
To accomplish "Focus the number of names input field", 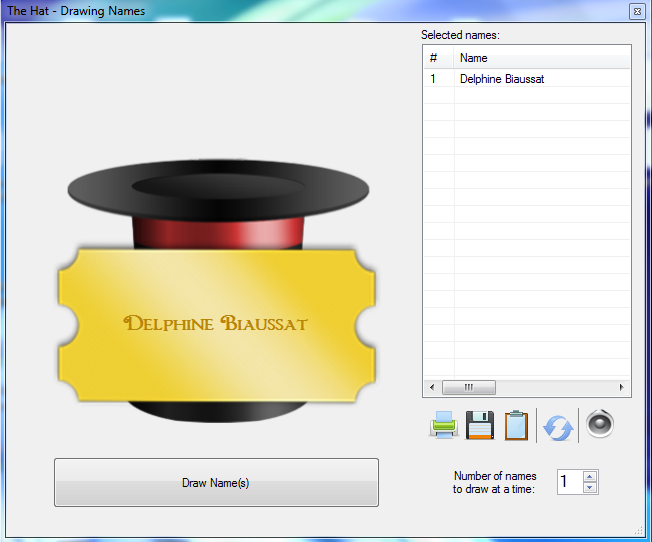I will click(570, 482).
